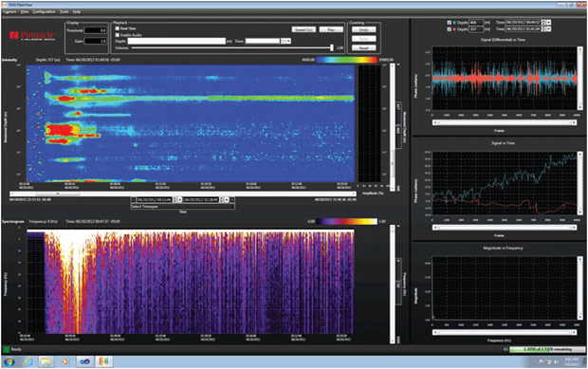Image resolution: width=588 pixels, height=369 pixels.
Task: Click the Intensity heatmap plot
Action: pos(191,123)
